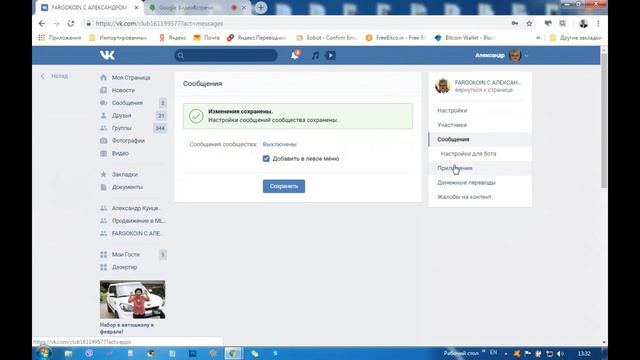
Task: Open the Яндекс.Переводчик bookmark
Action: 257,38
